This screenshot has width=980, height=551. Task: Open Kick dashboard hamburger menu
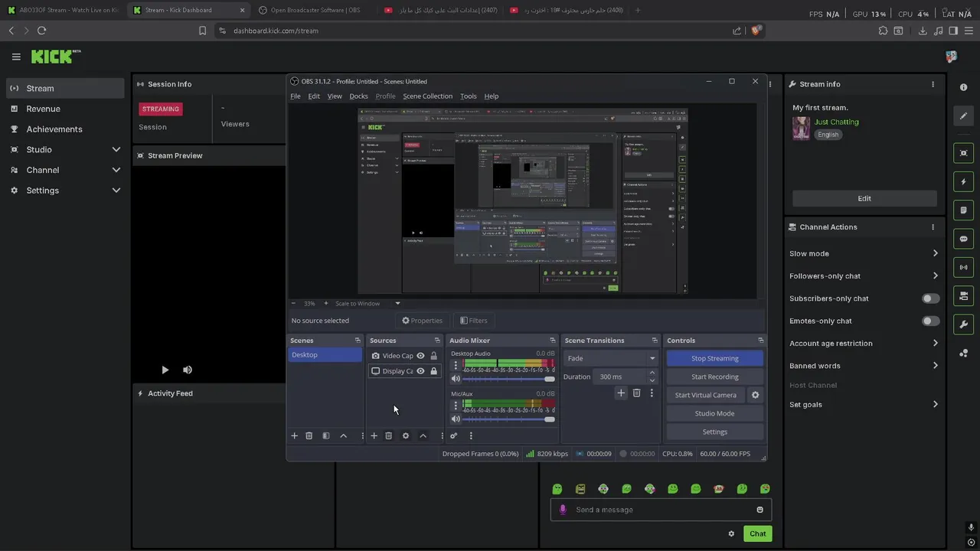[16, 57]
